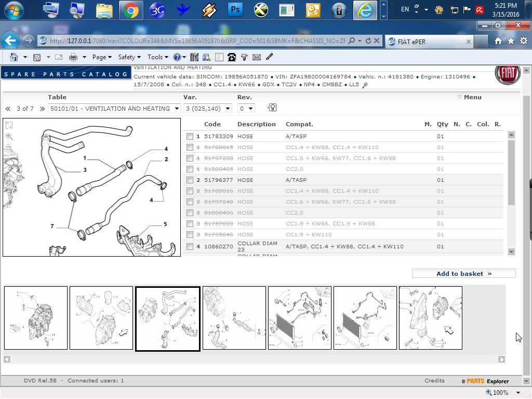Check the box for part 51788015

pos(190,147)
